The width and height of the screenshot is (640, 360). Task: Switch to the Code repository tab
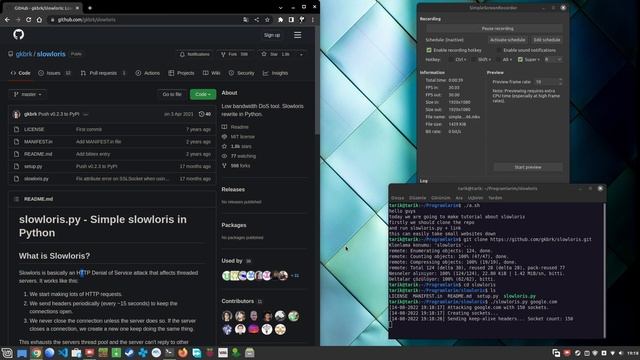[x=20, y=73]
